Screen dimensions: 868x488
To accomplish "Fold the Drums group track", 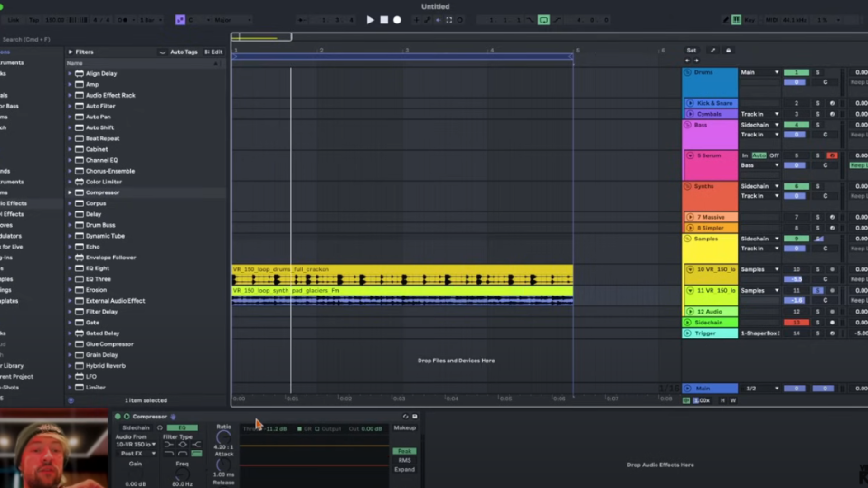I will pyautogui.click(x=687, y=72).
